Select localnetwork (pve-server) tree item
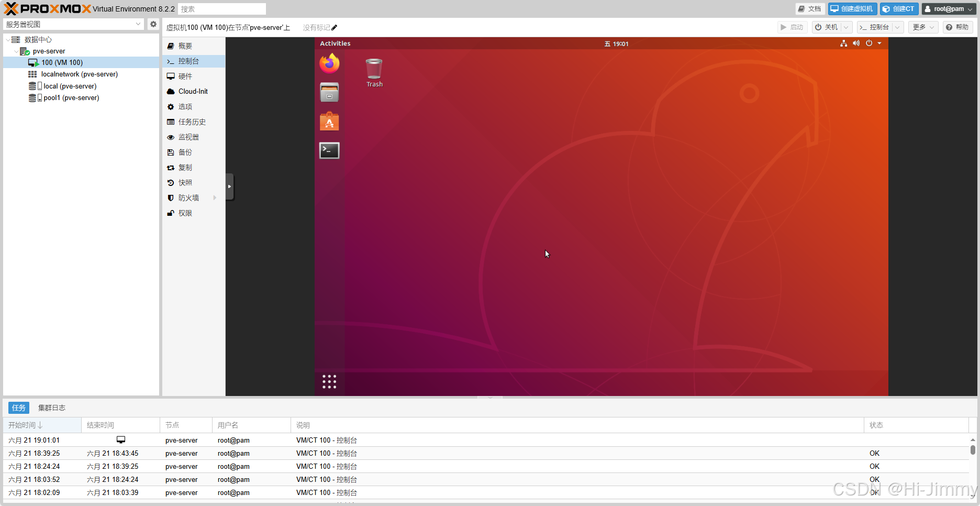Image resolution: width=980 pixels, height=506 pixels. click(81, 74)
